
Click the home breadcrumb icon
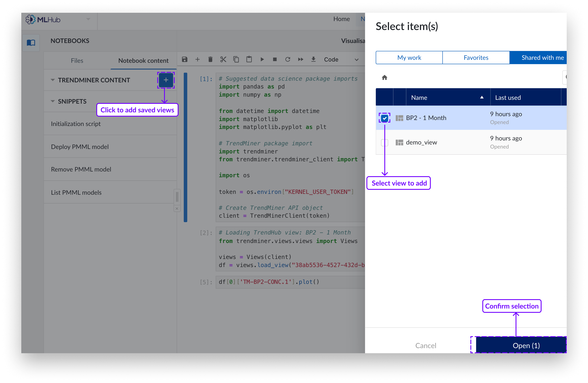[384, 78]
